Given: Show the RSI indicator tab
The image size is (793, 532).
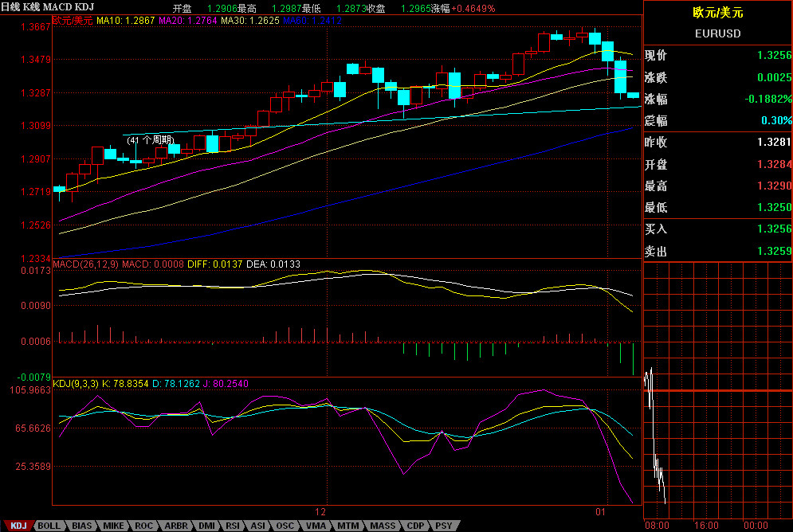Looking at the screenshot, I should 233,526.
